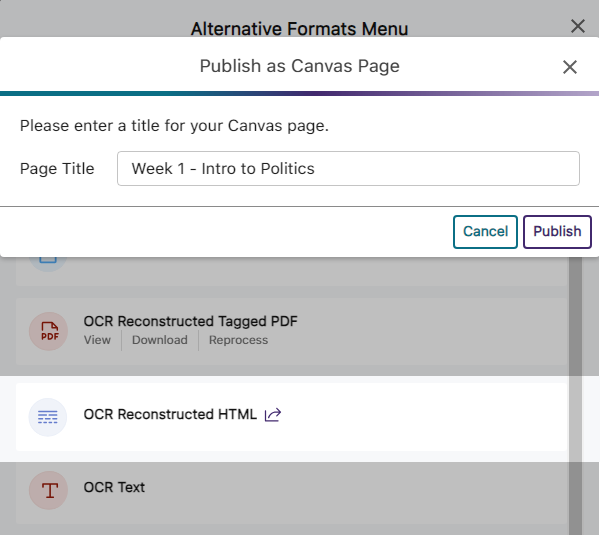Click the red PDF file icon
Image resolution: width=600 pixels, height=535 pixels.
(49, 331)
